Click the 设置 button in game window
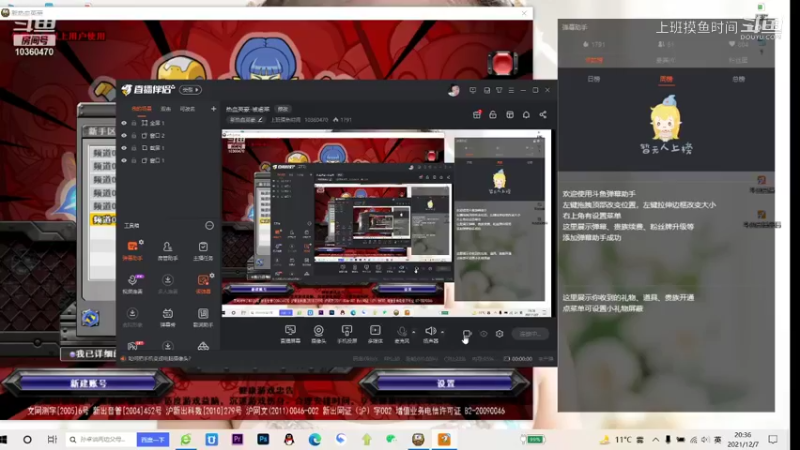Viewport: 800px width, 450px height. 445,383
